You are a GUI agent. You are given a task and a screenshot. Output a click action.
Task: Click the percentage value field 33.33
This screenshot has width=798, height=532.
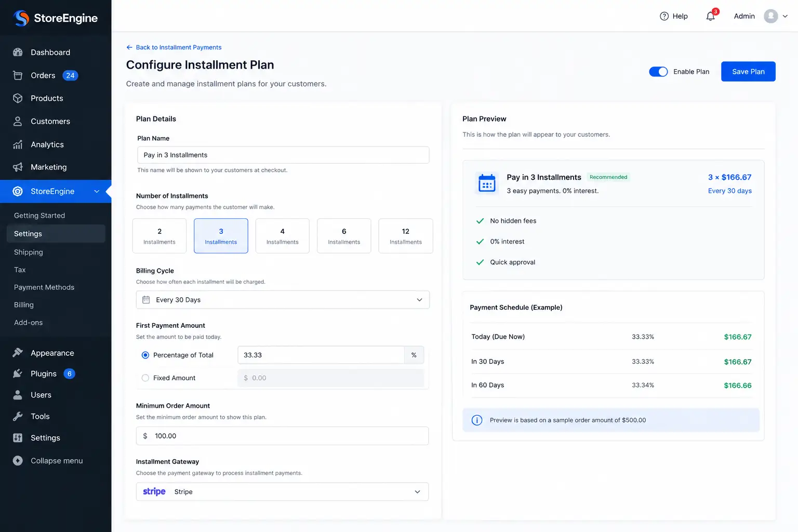321,355
